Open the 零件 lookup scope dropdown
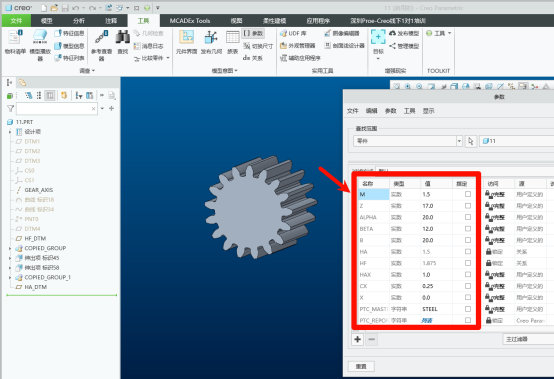The image size is (554, 379). click(459, 141)
